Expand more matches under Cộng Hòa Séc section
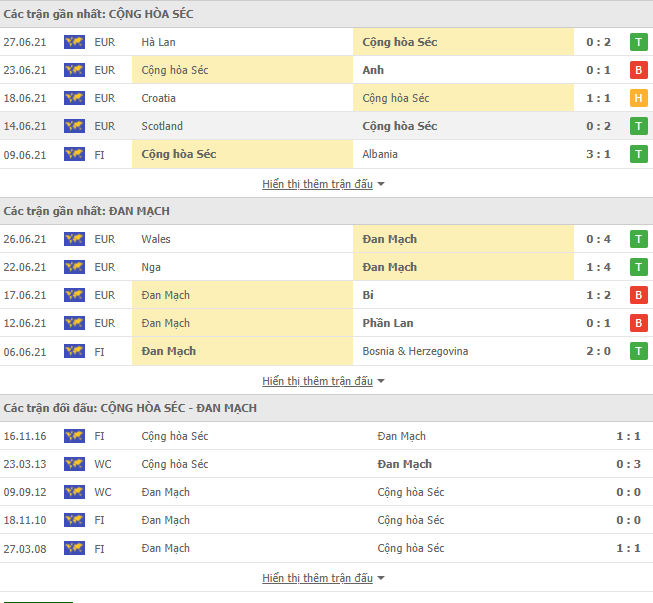 [323, 184]
